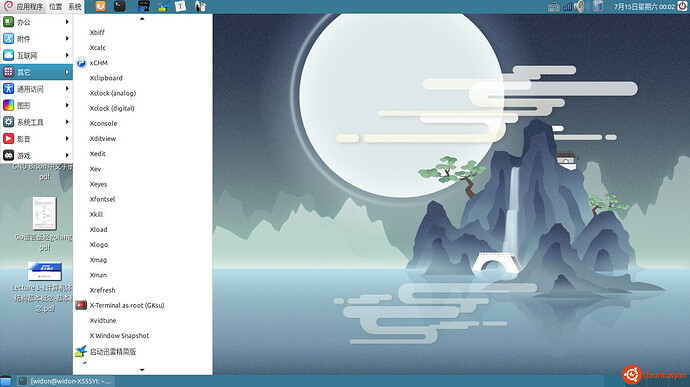
Task: Switch to widon@widon-X555YI terminal taskbar button
Action: tap(66, 381)
